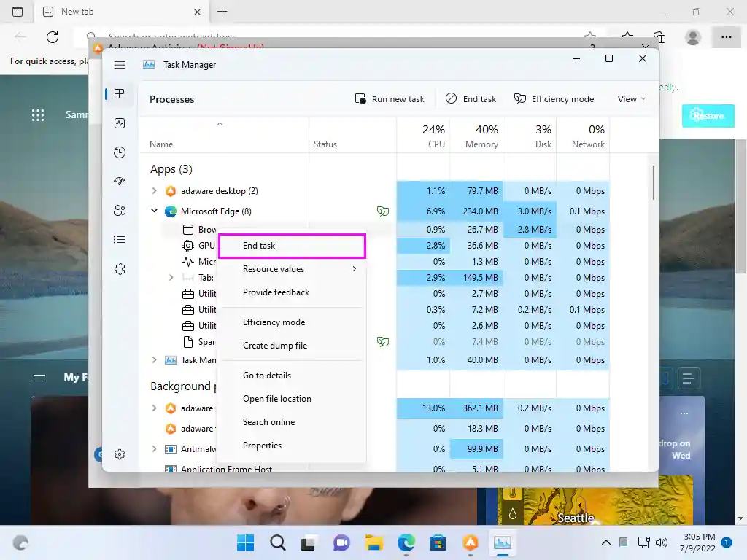This screenshot has height=560, width=747.
Task: Sort by Disk column header
Action: 530,136
